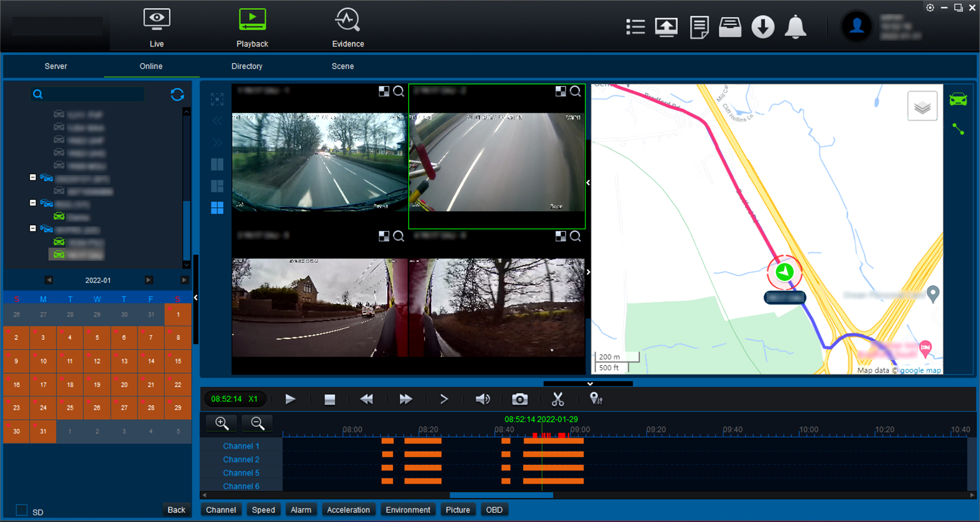Viewport: 980px width, 522px height.
Task: Open the notifications bell
Action: pyautogui.click(x=795, y=27)
